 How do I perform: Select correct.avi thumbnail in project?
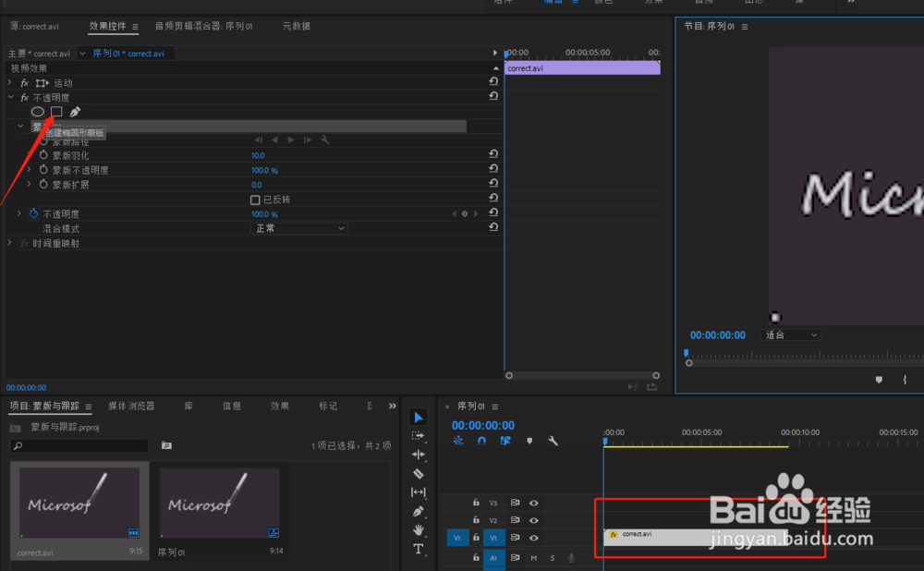79,504
